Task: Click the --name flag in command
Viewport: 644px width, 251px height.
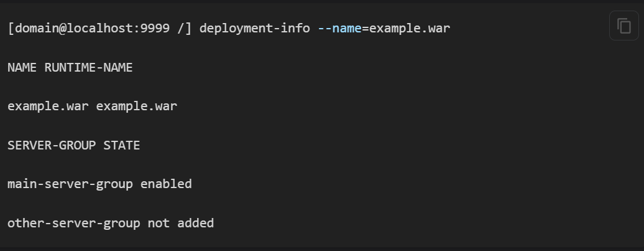Action: (x=339, y=29)
